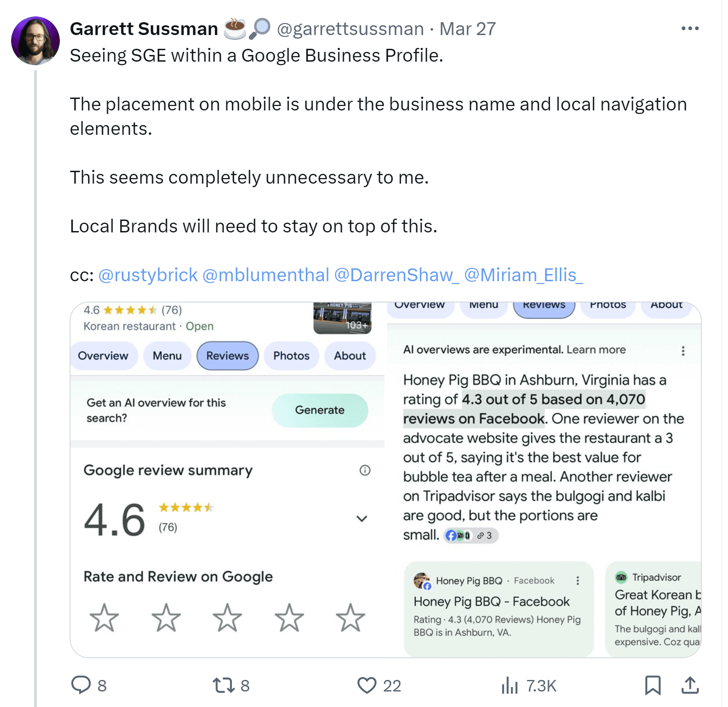Click the link sources chip showing 3
The image size is (728, 707).
tap(483, 536)
